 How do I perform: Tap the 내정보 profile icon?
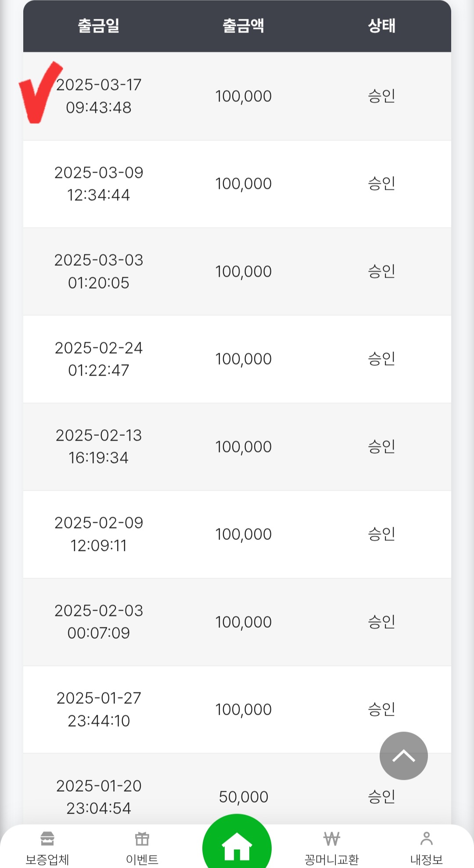(426, 839)
